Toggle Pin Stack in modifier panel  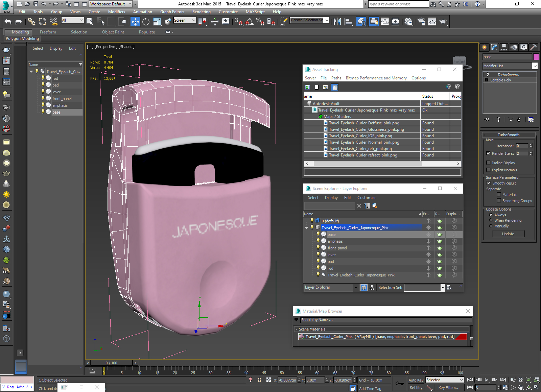point(487,119)
